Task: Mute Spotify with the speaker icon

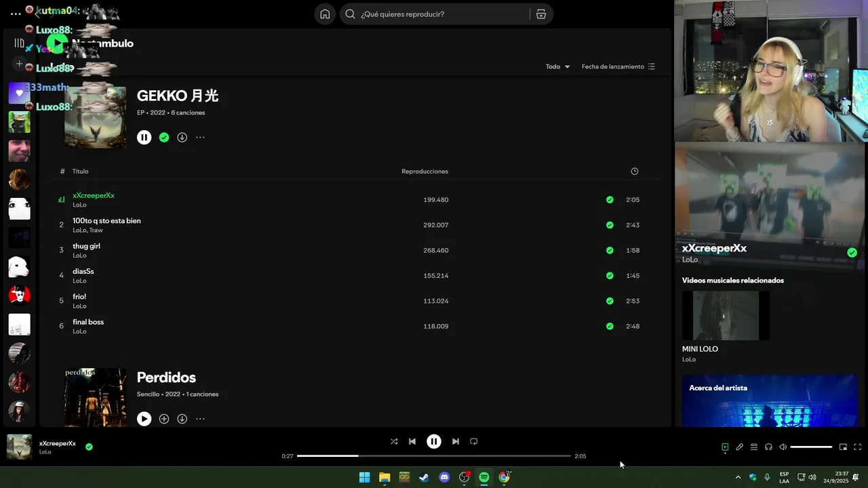Action: (783, 447)
